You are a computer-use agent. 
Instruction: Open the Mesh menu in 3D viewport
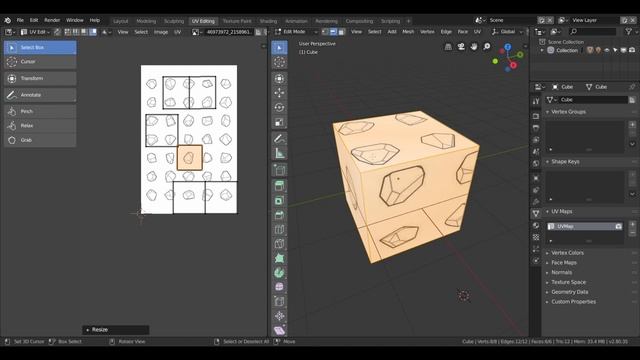pos(408,32)
